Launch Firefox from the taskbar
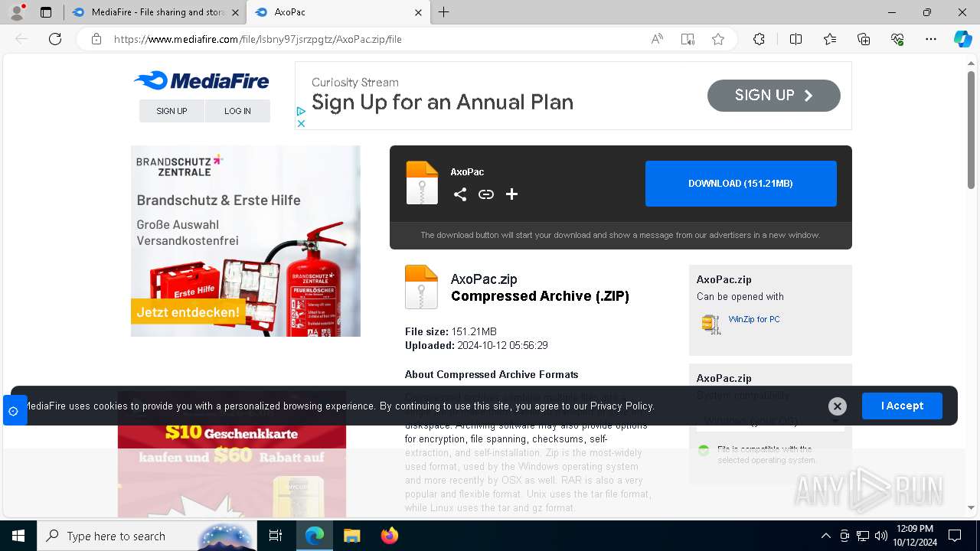 click(x=390, y=536)
